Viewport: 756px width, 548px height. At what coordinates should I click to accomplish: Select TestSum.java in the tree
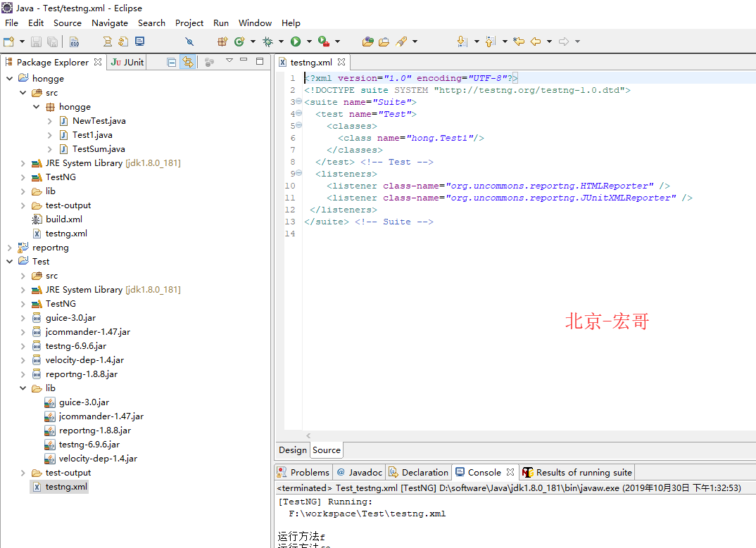point(99,149)
